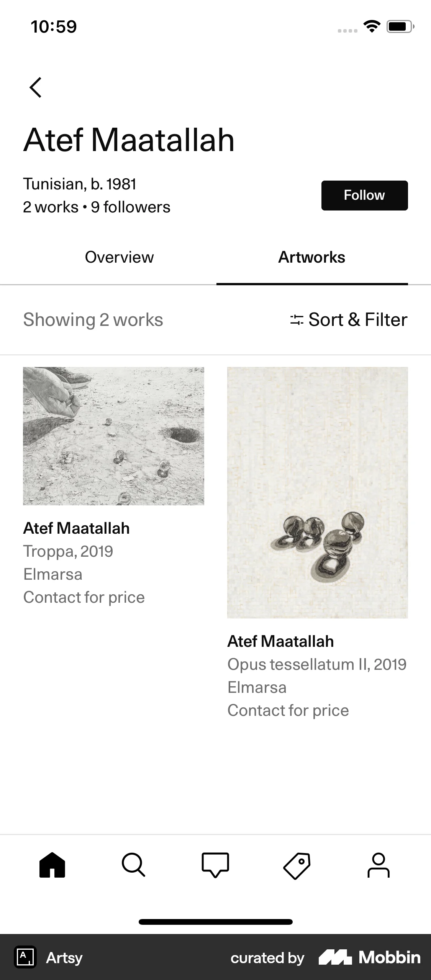Image resolution: width=431 pixels, height=980 pixels.
Task: Open the Opus tessellatum II, 2019 title
Action: click(x=317, y=664)
